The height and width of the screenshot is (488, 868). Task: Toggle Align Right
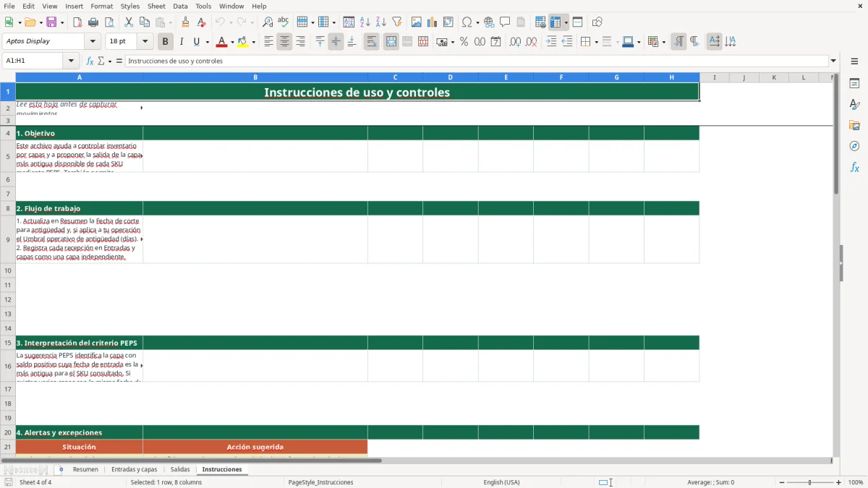300,42
